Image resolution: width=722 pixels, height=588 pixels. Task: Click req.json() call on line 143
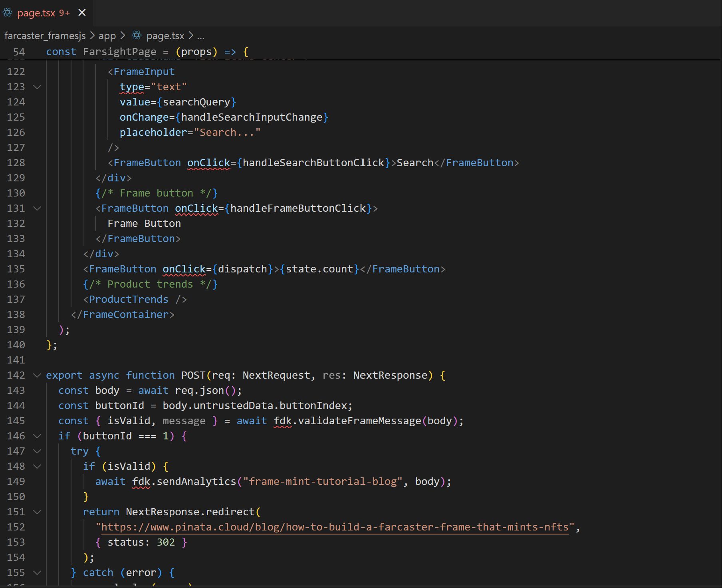[x=206, y=390]
